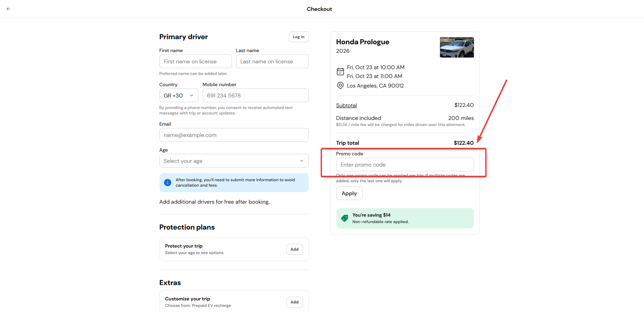Click the back arrow icon
This screenshot has height=313, width=644.
click(x=9, y=9)
